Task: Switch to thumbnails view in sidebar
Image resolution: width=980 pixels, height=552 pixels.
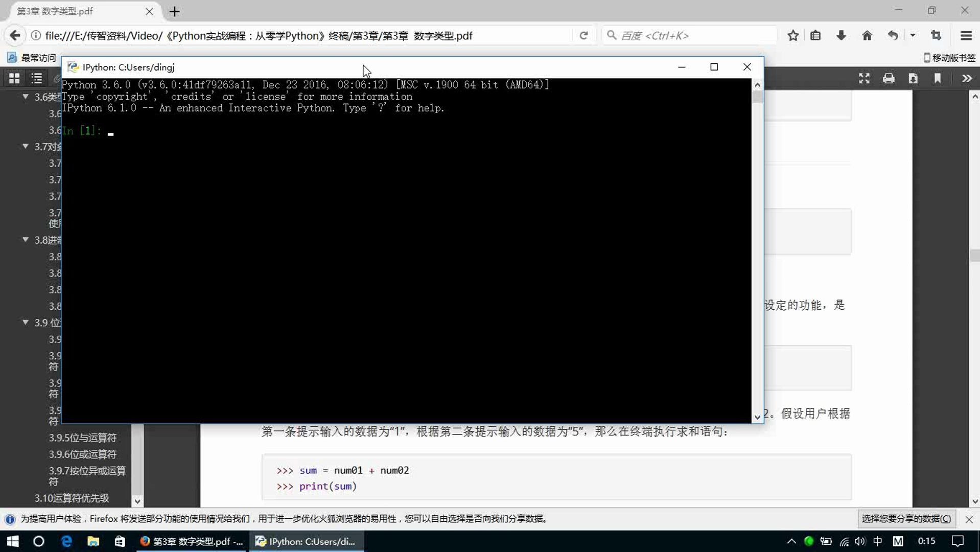Action: point(14,78)
